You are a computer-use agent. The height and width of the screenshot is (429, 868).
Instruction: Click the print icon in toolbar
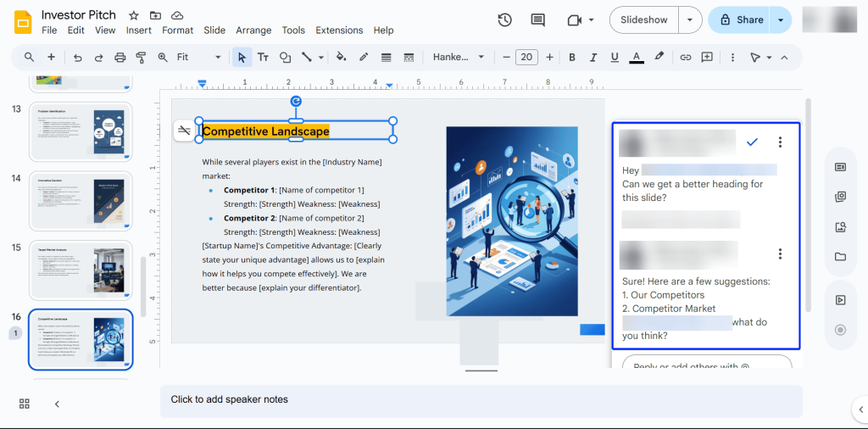point(120,58)
